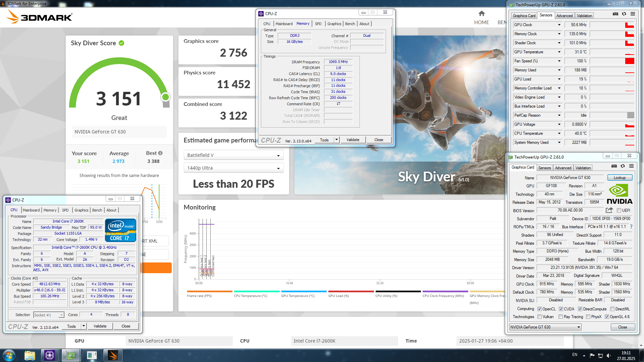Click Validate in CPU-Z memory window

tap(353, 140)
